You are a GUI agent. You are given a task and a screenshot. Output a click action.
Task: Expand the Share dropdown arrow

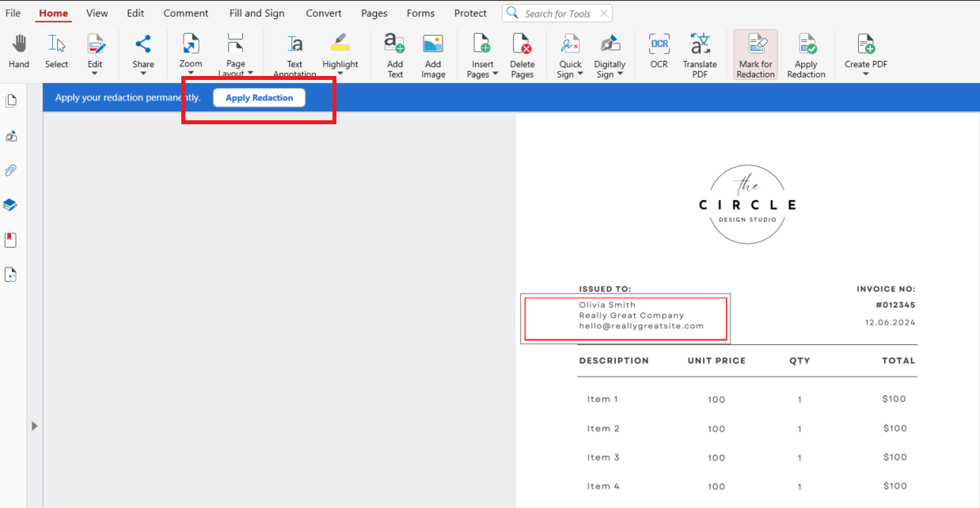pyautogui.click(x=143, y=74)
